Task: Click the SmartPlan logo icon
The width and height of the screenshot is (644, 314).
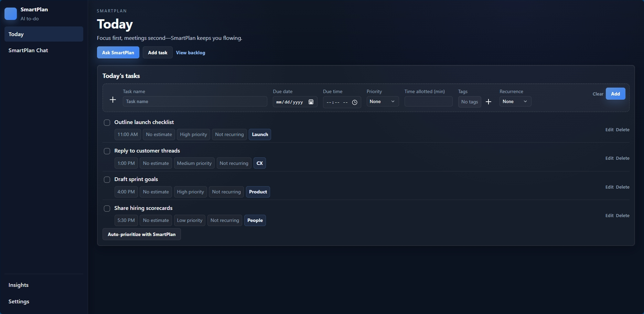Action: click(11, 14)
